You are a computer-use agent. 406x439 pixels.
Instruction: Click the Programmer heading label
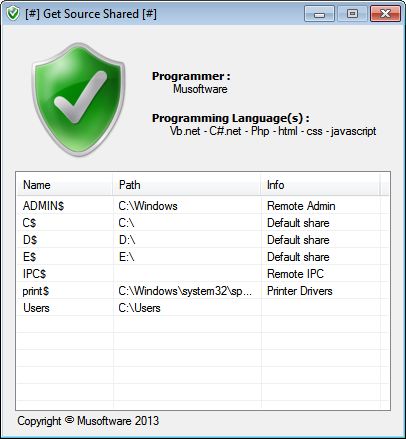click(x=191, y=76)
